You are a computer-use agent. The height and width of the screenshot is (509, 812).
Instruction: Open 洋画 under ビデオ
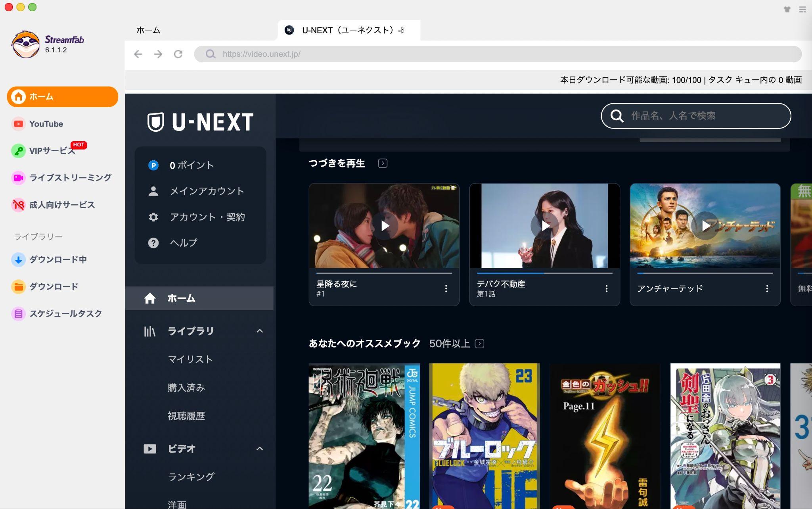pos(177,504)
